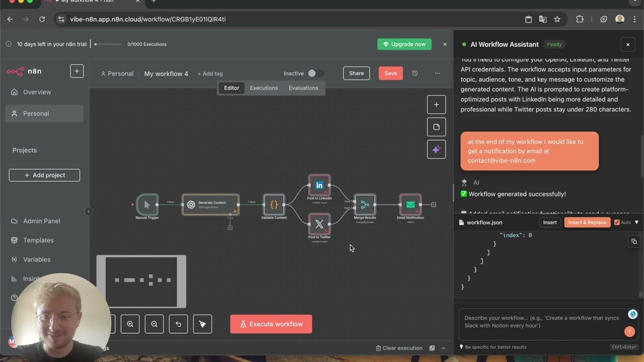Copy workflow.json with the copy icon
Viewport: 644px width, 362px height.
pyautogui.click(x=634, y=241)
